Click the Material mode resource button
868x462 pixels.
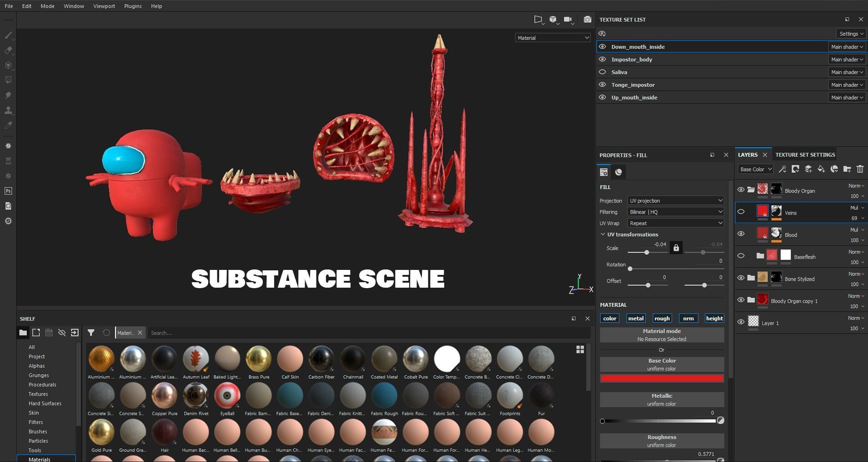[662, 335]
